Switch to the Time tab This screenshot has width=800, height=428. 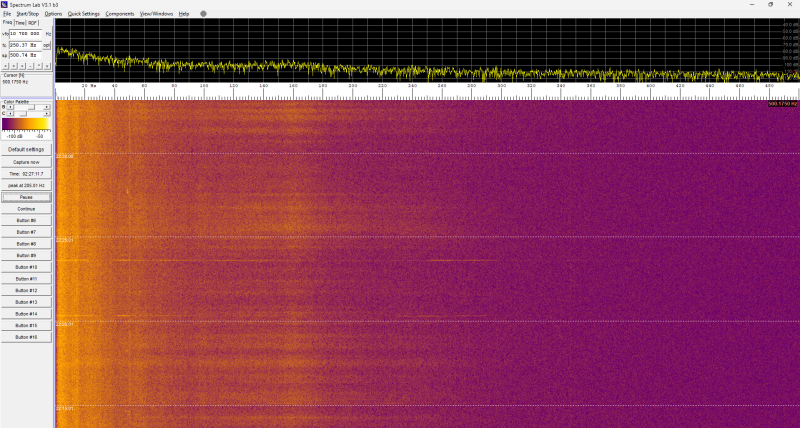20,23
